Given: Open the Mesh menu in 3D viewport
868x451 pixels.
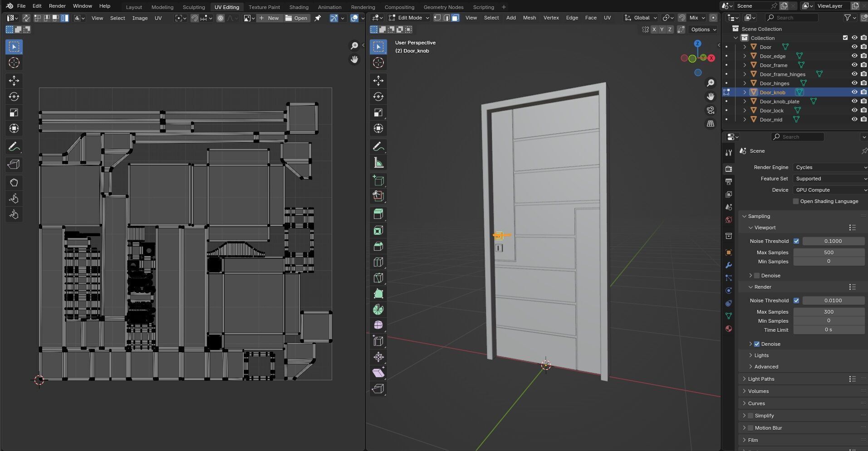Looking at the screenshot, I should click(529, 18).
